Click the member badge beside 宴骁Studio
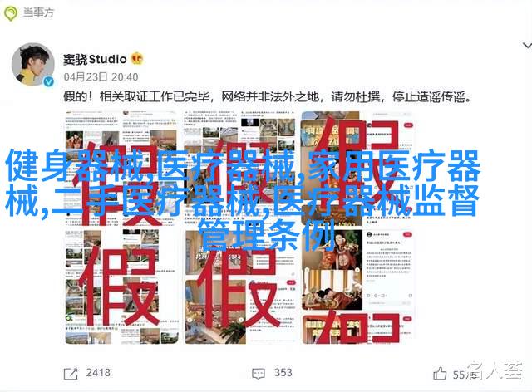This screenshot has height=392, width=532. pos(137,59)
